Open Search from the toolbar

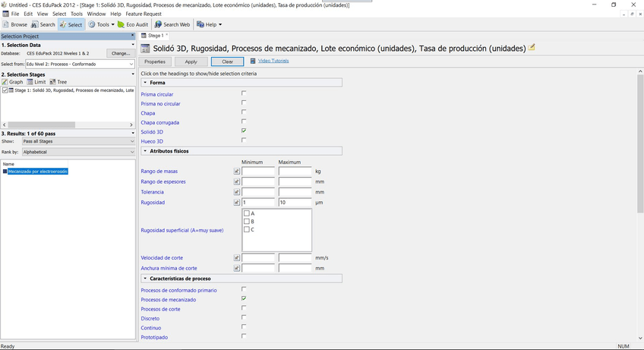(43, 24)
